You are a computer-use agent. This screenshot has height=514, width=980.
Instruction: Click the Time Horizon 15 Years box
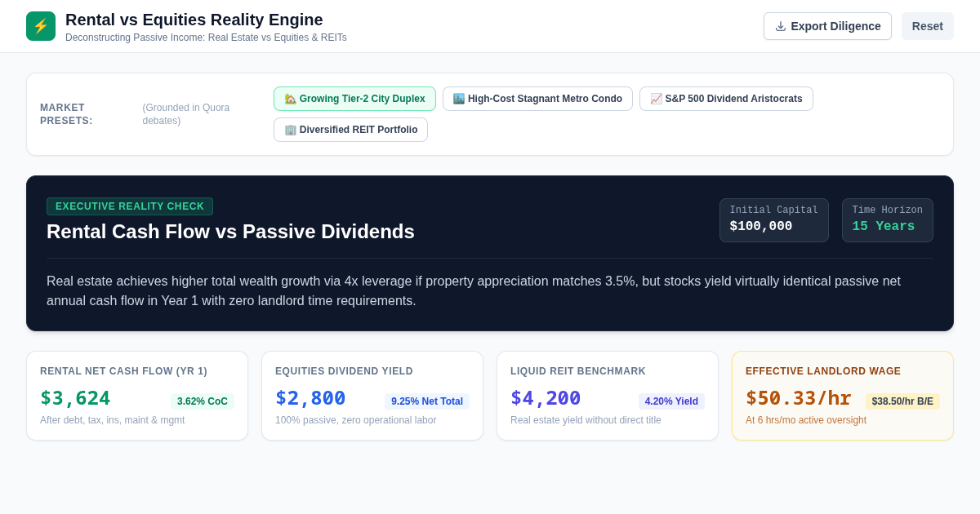pyautogui.click(x=888, y=220)
